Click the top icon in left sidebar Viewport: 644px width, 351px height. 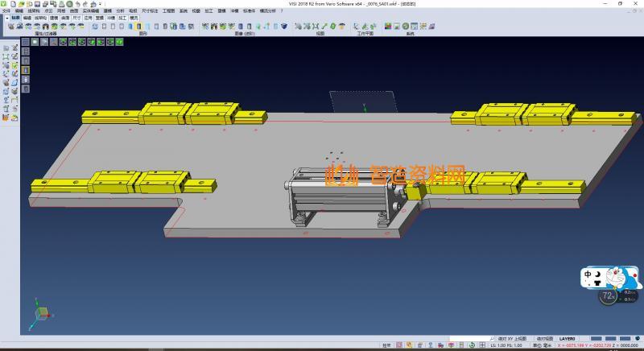pyautogui.click(x=6, y=49)
